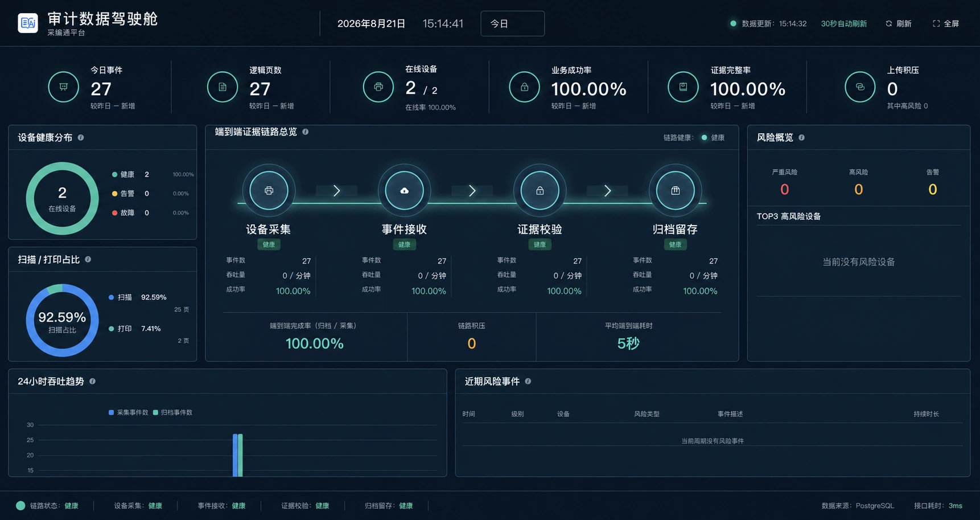Click the 严重风险 count value
Screen dimensions: 980x520
tap(784, 190)
